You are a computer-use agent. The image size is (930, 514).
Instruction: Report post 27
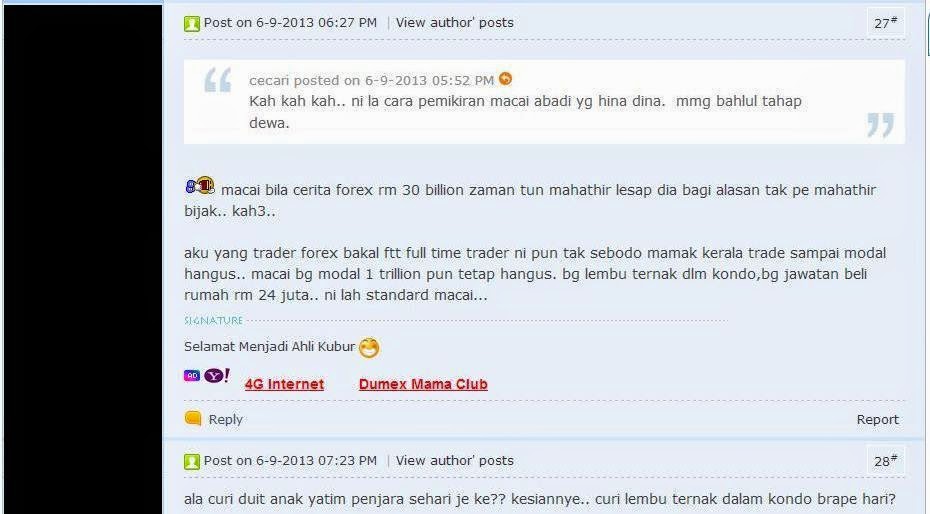click(x=877, y=420)
